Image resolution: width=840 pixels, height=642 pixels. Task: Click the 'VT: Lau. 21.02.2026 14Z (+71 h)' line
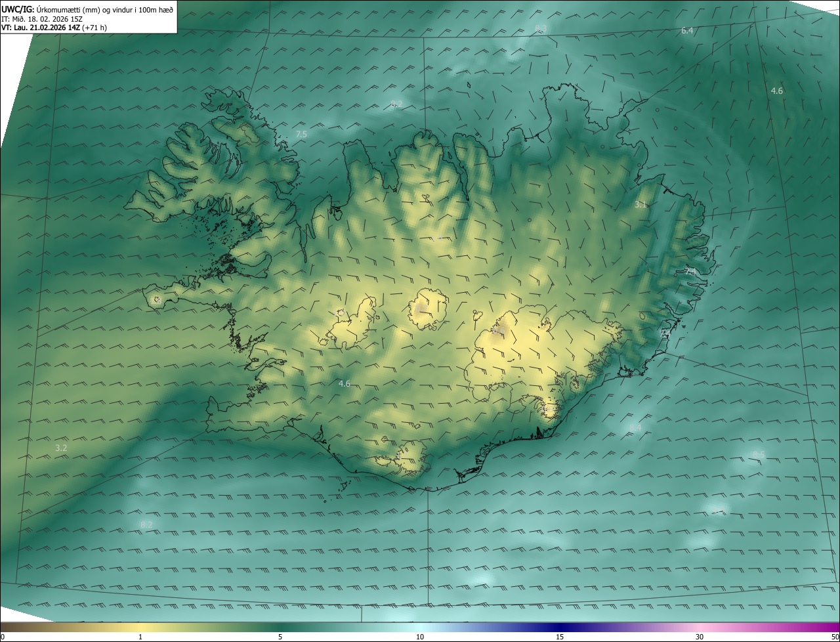(52, 28)
